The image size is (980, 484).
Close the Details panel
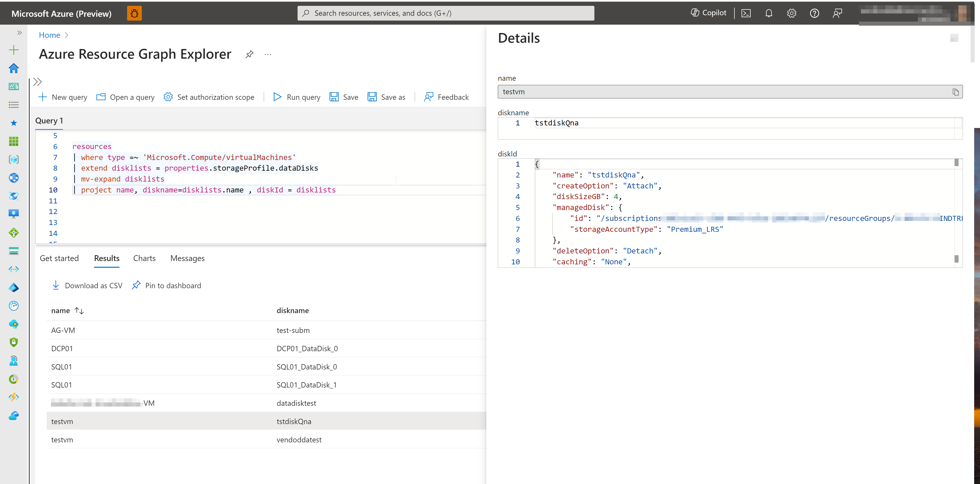954,38
